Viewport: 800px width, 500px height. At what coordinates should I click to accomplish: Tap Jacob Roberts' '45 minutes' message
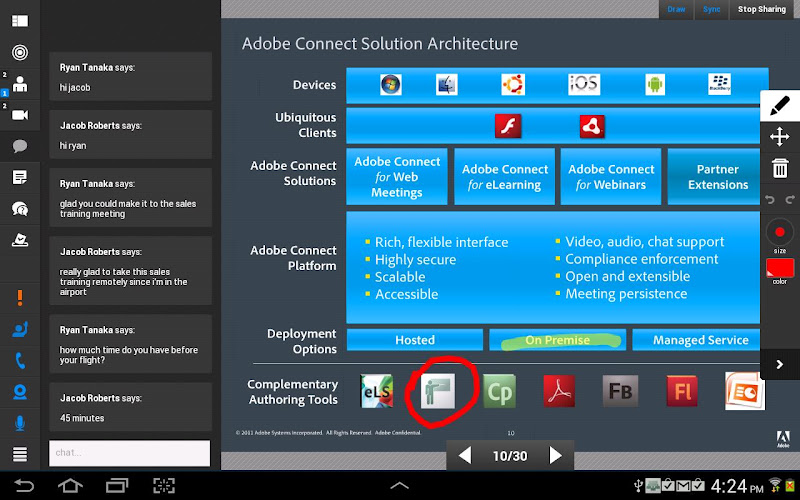131,407
